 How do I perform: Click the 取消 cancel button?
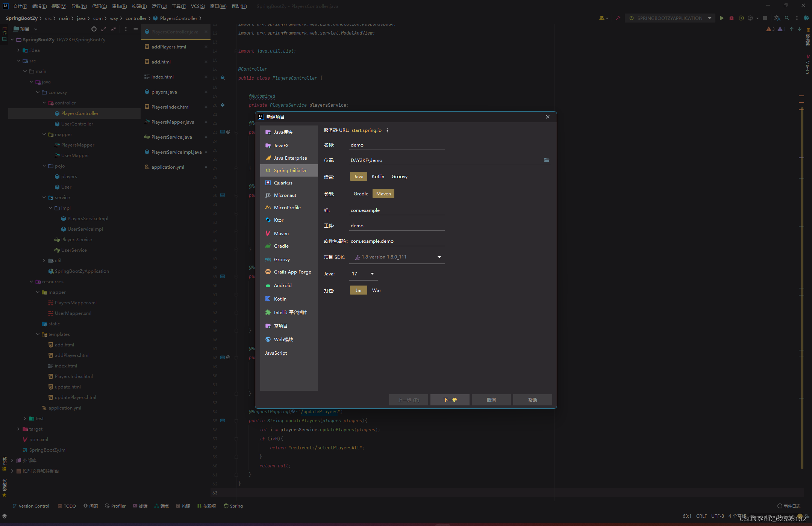point(491,400)
